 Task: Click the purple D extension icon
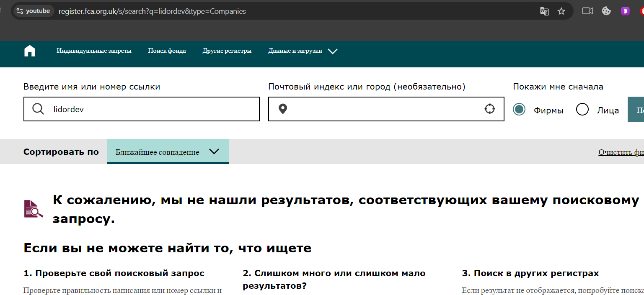coord(625,11)
